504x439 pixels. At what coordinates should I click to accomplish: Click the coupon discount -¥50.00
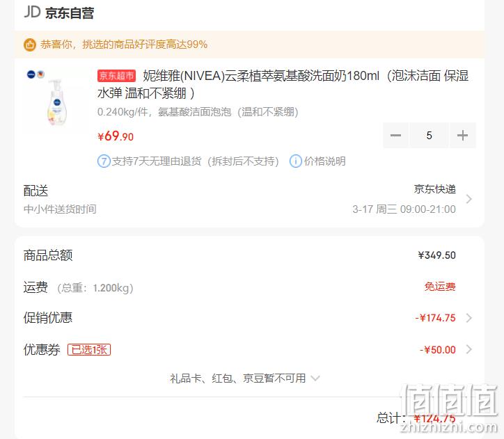[438, 350]
